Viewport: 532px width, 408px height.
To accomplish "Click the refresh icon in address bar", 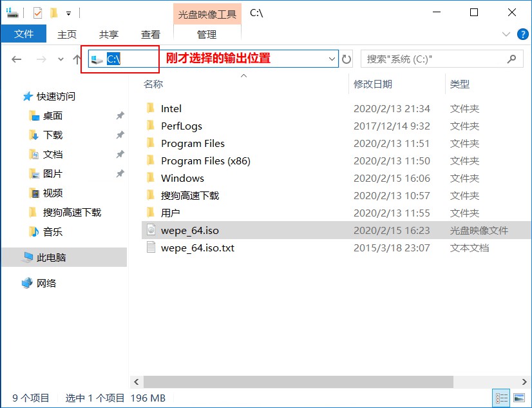I will [x=347, y=59].
